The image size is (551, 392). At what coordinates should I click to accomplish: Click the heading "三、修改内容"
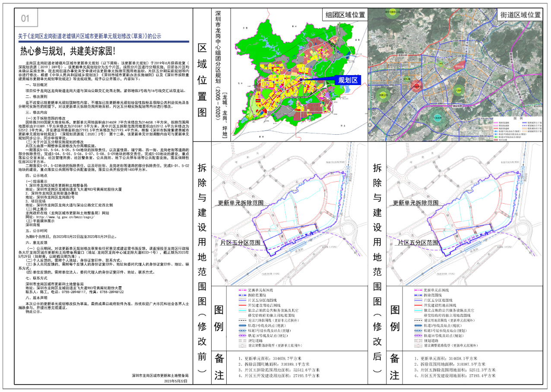(36, 112)
